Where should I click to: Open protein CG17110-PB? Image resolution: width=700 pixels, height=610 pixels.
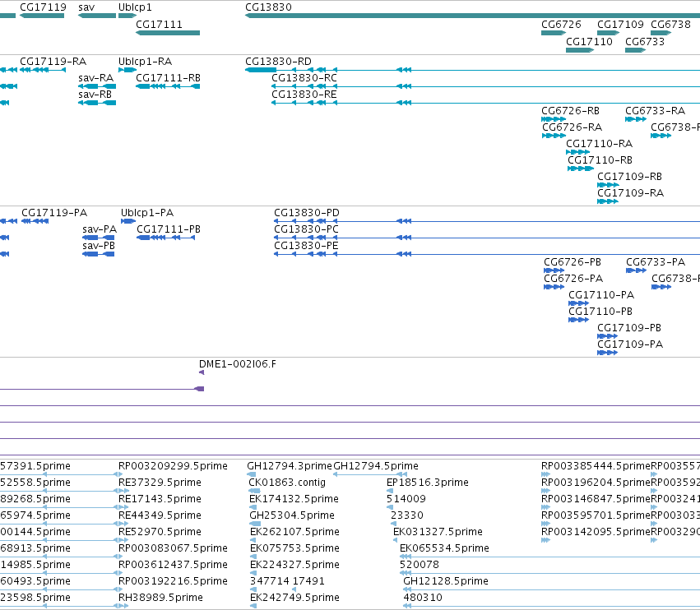pyautogui.click(x=600, y=311)
